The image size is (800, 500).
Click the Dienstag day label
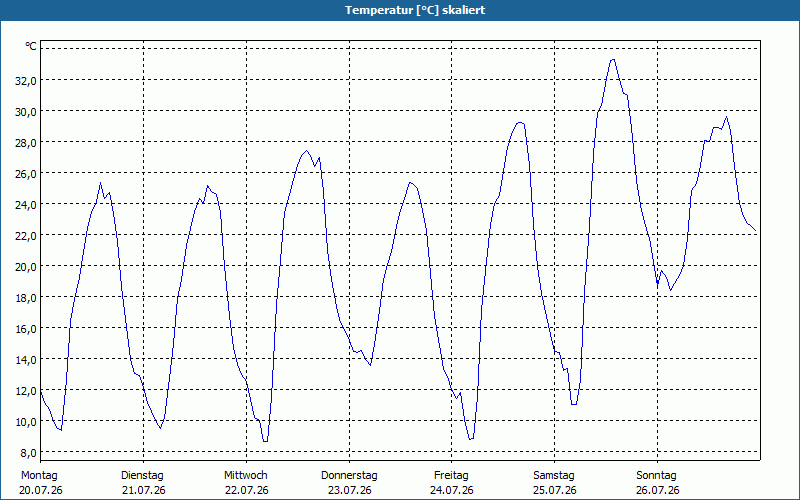142,476
